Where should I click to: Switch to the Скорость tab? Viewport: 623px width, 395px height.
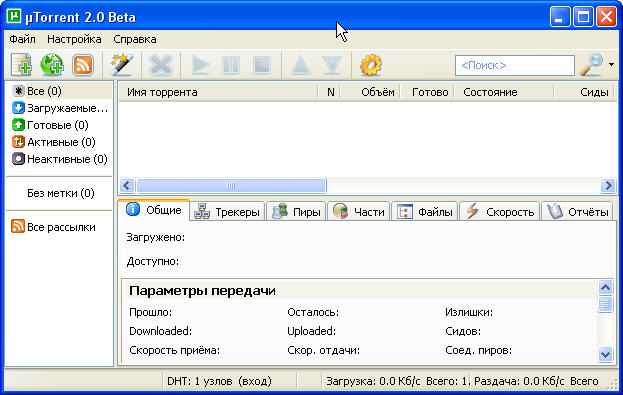coord(499,212)
